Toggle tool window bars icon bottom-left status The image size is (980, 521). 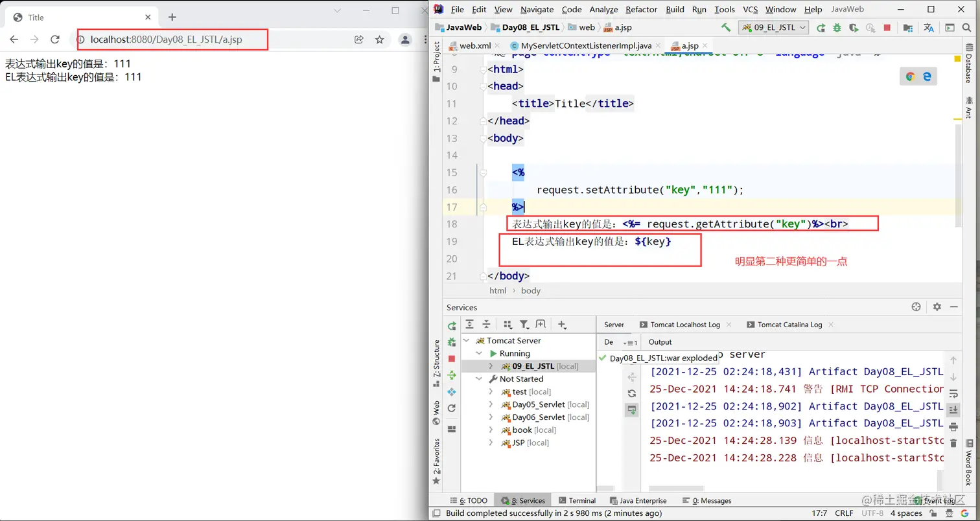pos(437,513)
